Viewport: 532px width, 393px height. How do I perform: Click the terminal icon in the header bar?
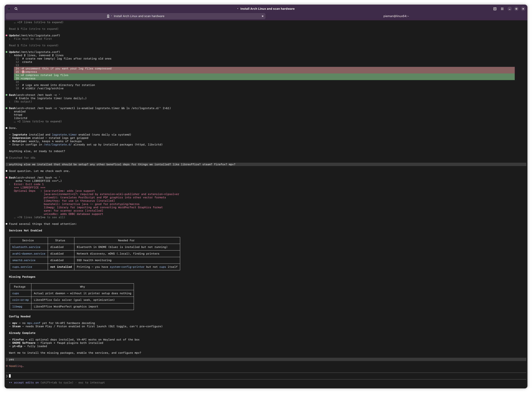coord(9,9)
